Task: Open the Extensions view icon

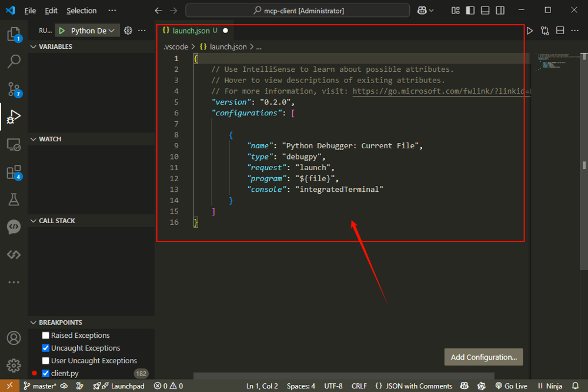Action: [14, 172]
